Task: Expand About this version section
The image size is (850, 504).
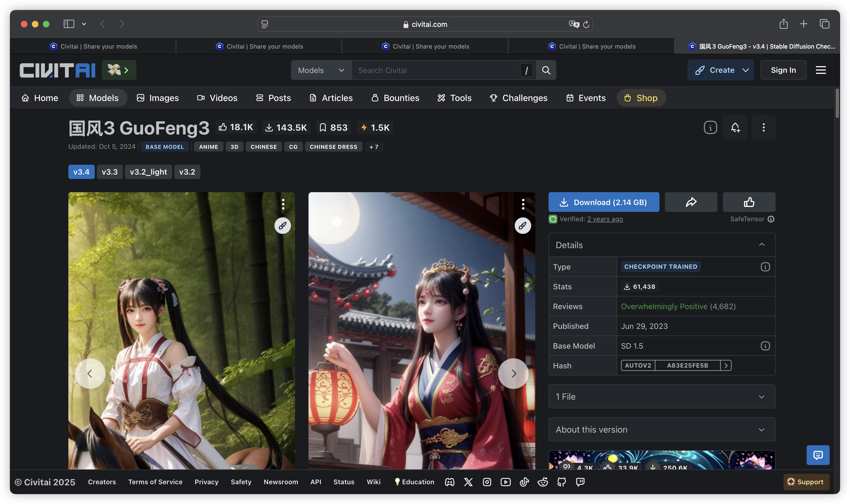Action: 662,429
